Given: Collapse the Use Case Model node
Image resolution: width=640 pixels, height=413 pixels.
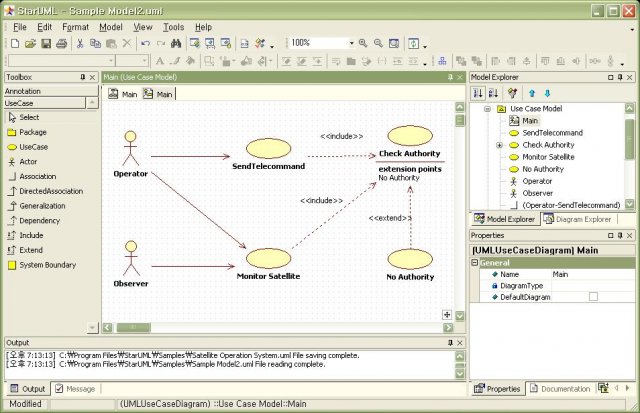Looking at the screenshot, I should pos(487,109).
